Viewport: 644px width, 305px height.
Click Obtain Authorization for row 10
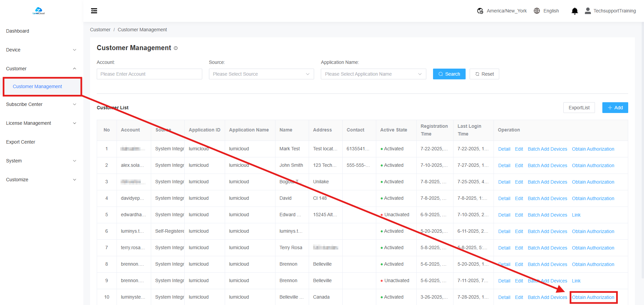(593, 297)
